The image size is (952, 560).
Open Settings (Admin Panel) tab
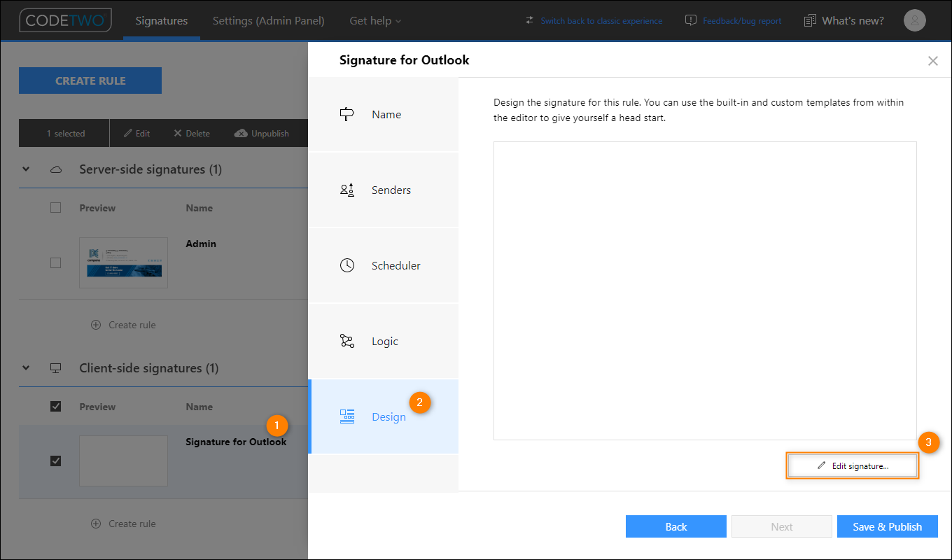tap(269, 20)
